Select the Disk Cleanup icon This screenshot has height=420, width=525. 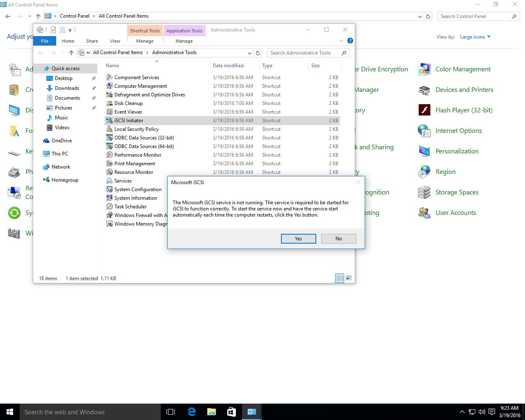coord(109,103)
